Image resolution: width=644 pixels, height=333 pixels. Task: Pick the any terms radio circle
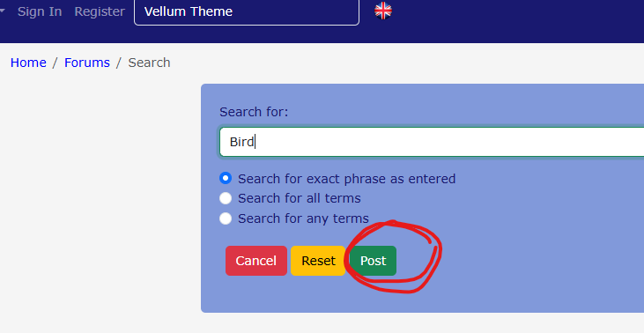(x=226, y=218)
